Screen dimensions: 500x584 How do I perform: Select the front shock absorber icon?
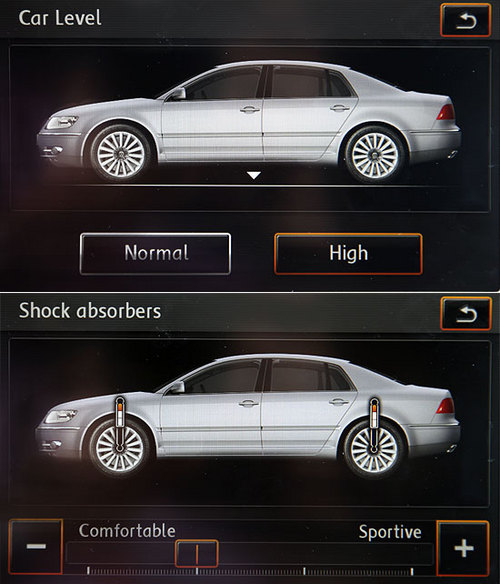(x=120, y=425)
